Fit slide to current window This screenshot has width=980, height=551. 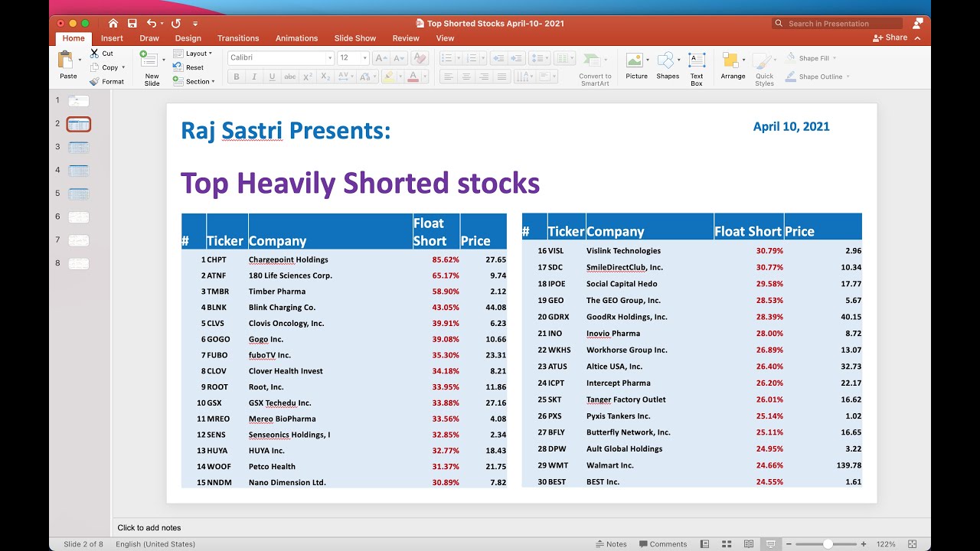click(x=910, y=544)
